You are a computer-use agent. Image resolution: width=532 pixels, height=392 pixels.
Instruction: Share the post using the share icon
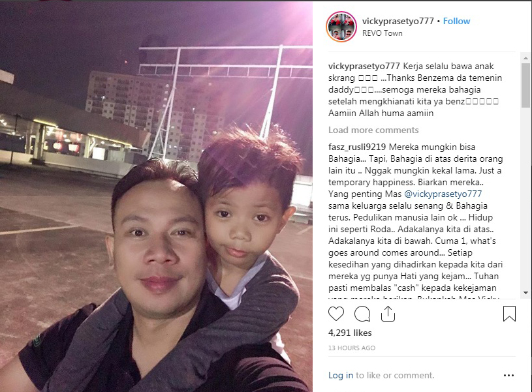(x=388, y=314)
